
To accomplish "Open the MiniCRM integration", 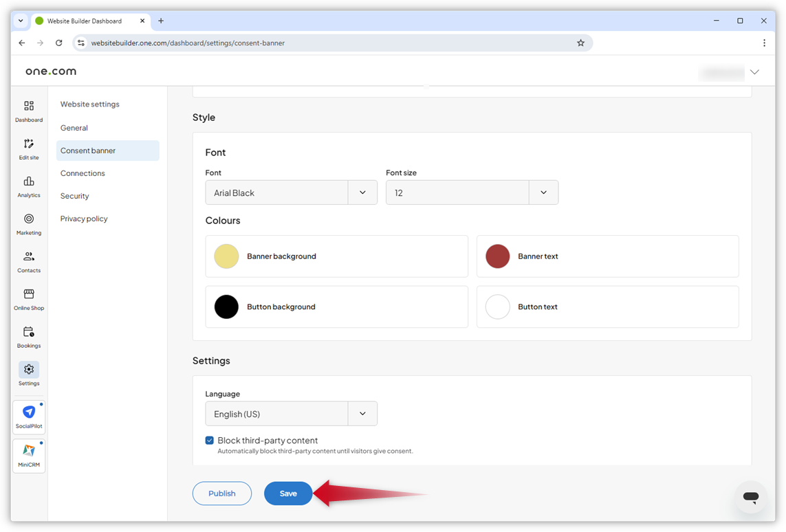I will [28, 454].
